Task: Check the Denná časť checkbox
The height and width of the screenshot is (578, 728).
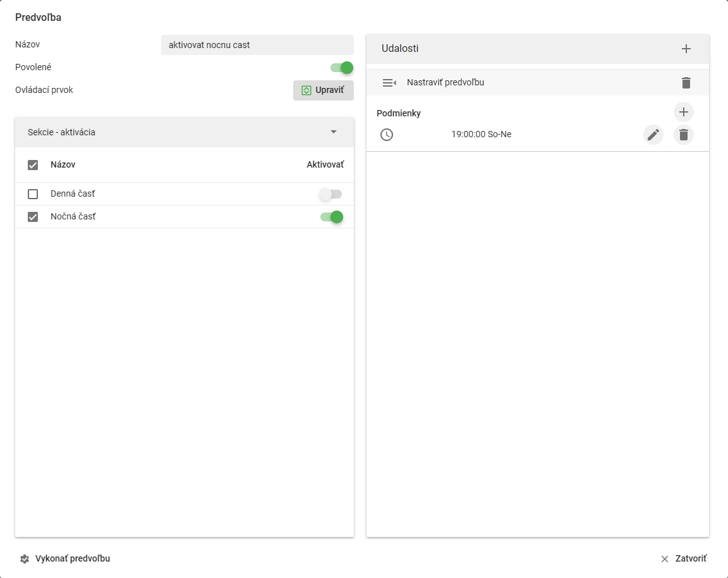Action: [x=33, y=194]
